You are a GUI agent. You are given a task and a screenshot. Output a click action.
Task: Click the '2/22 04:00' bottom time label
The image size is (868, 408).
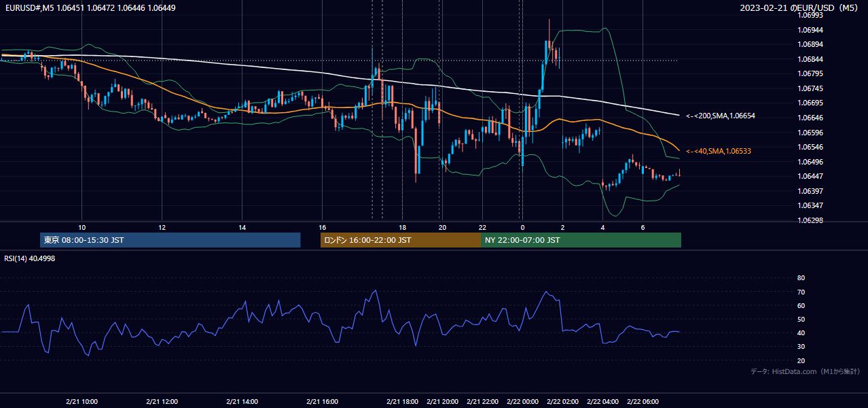603,402
